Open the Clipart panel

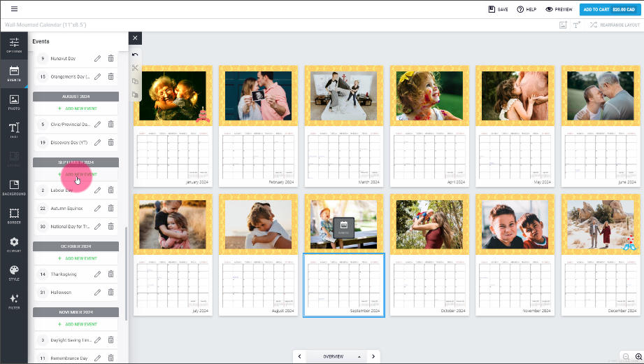click(14, 244)
